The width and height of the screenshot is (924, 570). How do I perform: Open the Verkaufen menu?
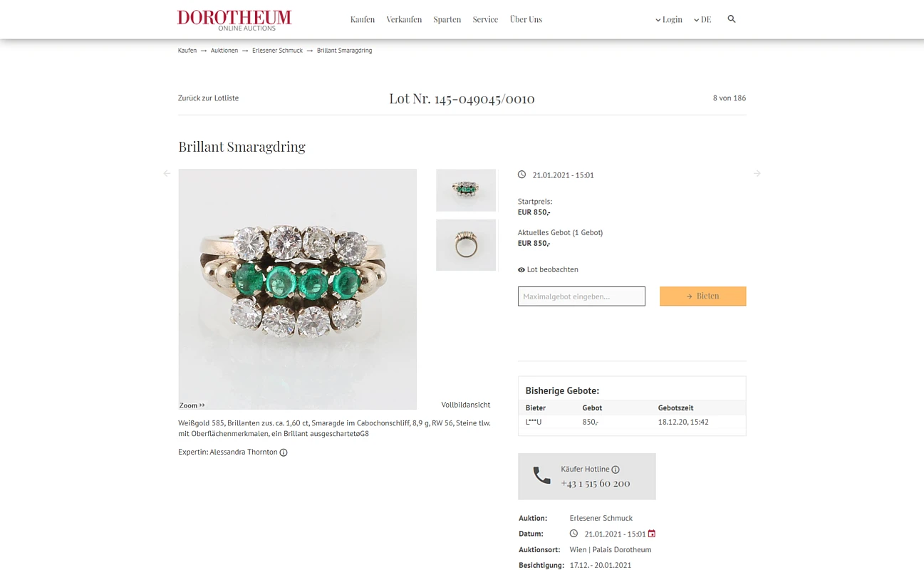pyautogui.click(x=404, y=20)
